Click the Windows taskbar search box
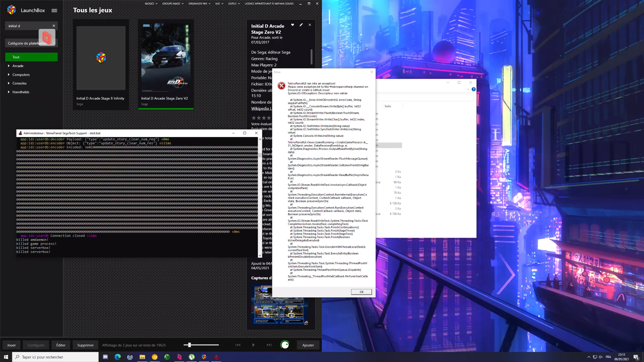The height and width of the screenshot is (362, 644). tap(55, 357)
